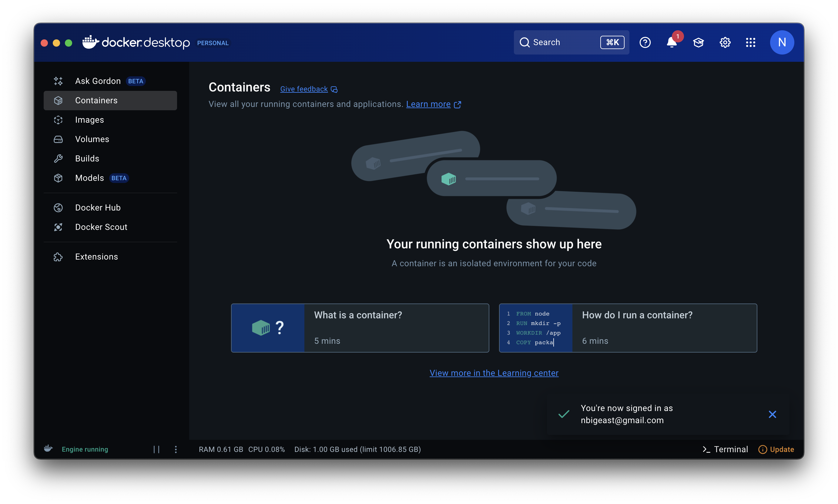The width and height of the screenshot is (838, 504).
Task: Click the Models cube icon in sidebar
Action: coord(58,177)
